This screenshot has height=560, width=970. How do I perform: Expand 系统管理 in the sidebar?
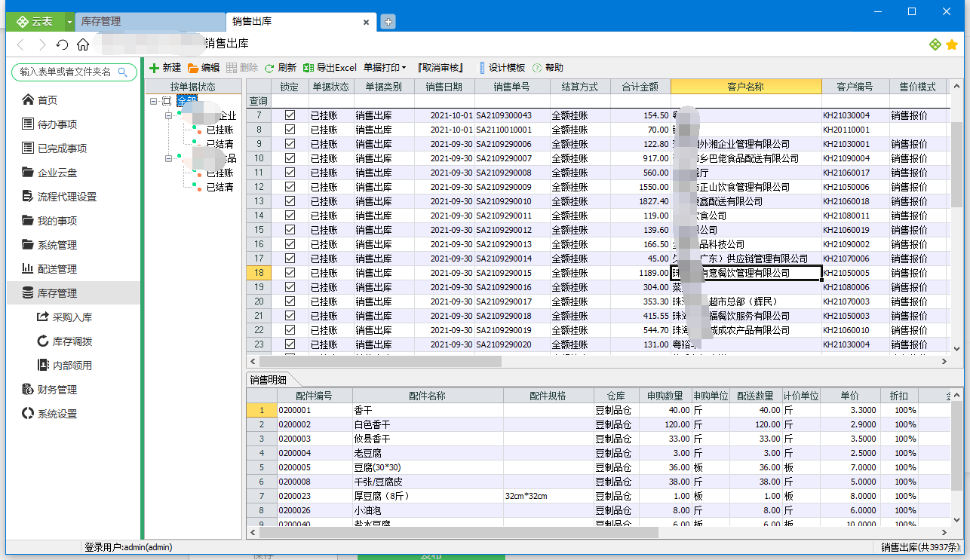coord(73,245)
